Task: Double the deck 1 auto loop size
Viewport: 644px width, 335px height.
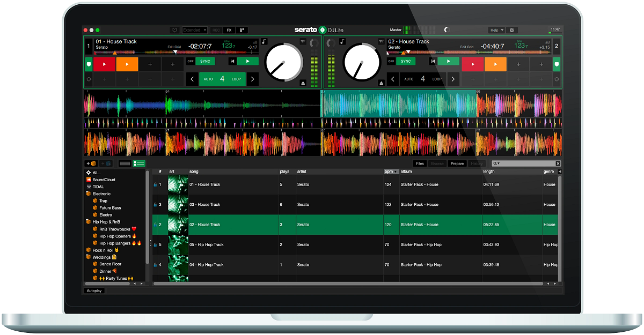Action: [252, 79]
